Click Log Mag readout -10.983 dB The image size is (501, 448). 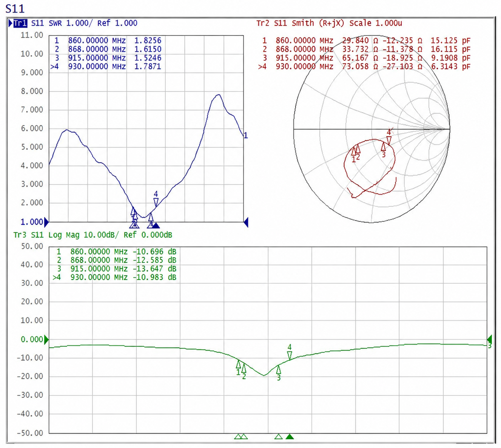(x=114, y=277)
